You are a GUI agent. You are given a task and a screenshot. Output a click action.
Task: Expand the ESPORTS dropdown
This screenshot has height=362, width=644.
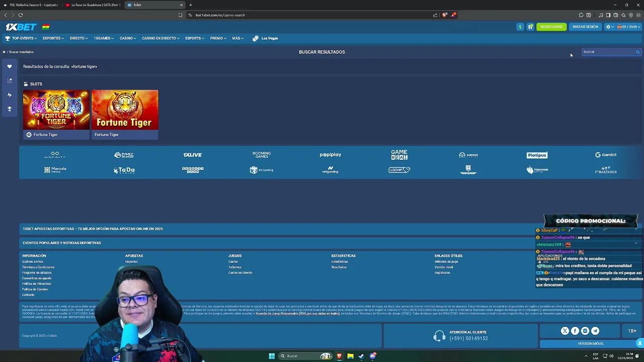pyautogui.click(x=194, y=38)
